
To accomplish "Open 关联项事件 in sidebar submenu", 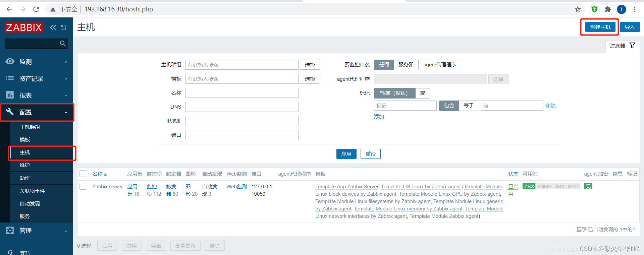I will tap(32, 191).
